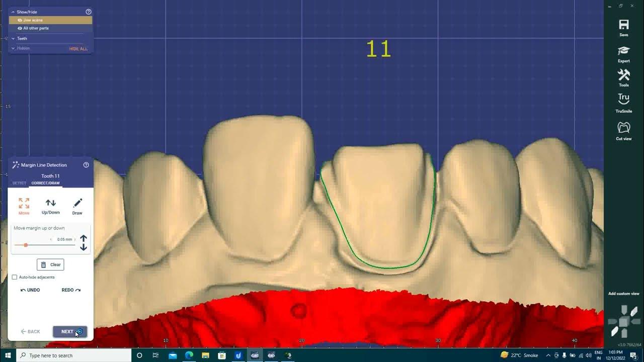644x362 pixels.
Task: Expand the Hidden section
Action: 13,48
